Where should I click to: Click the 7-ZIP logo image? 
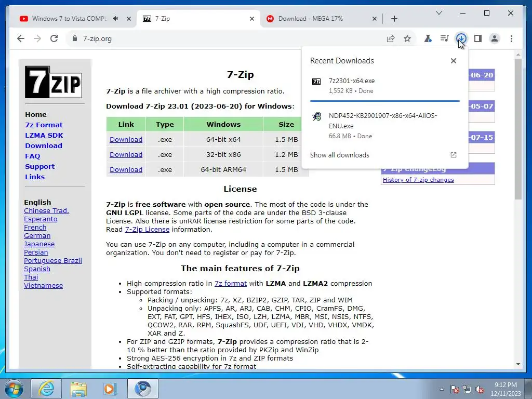pos(54,82)
